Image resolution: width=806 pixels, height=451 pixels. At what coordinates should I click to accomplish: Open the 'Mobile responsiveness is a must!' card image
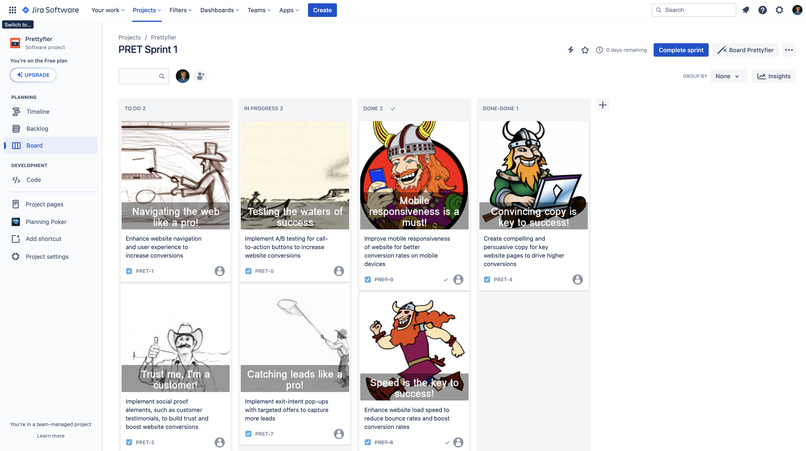click(x=414, y=175)
